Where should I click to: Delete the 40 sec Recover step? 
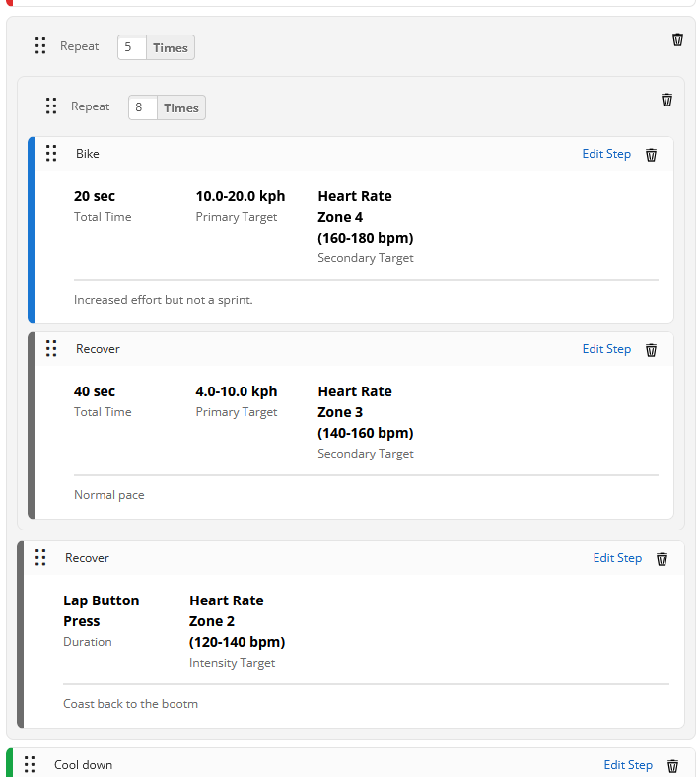click(651, 350)
